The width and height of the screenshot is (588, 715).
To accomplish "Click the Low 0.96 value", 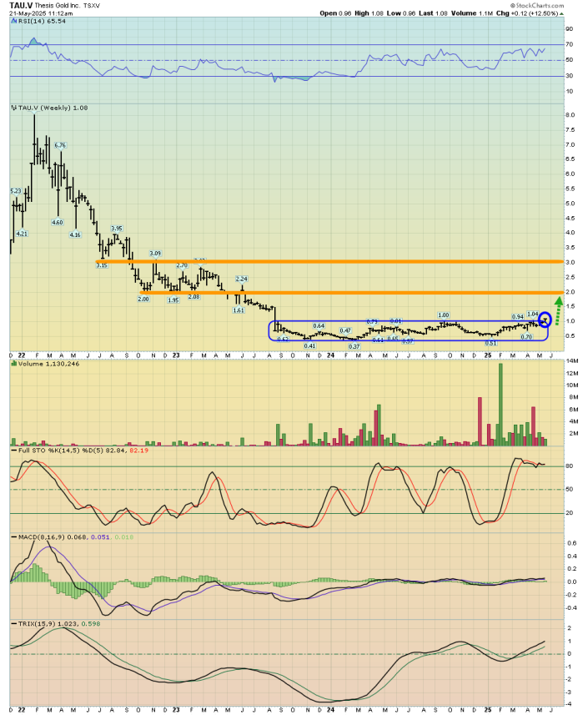I will [401, 13].
